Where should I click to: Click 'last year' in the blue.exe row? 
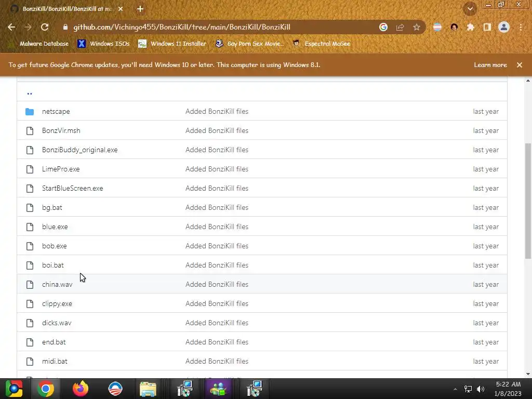pyautogui.click(x=486, y=227)
